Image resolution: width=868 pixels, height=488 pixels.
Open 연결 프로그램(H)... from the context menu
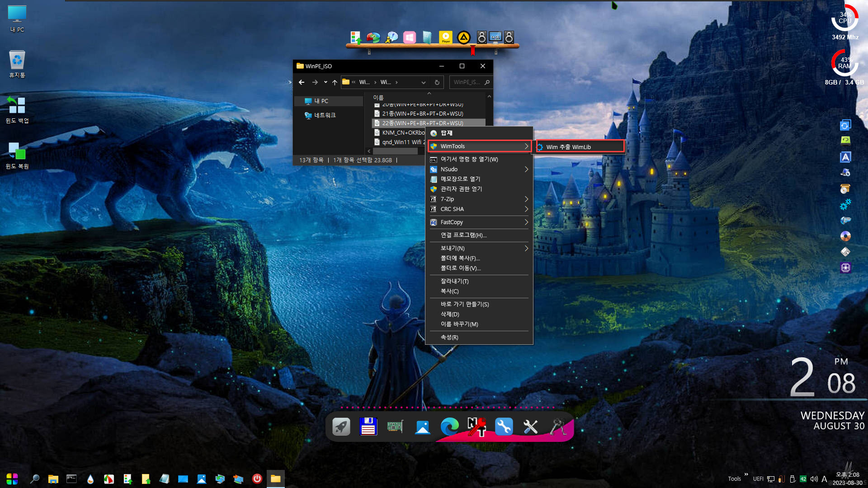tap(480, 235)
